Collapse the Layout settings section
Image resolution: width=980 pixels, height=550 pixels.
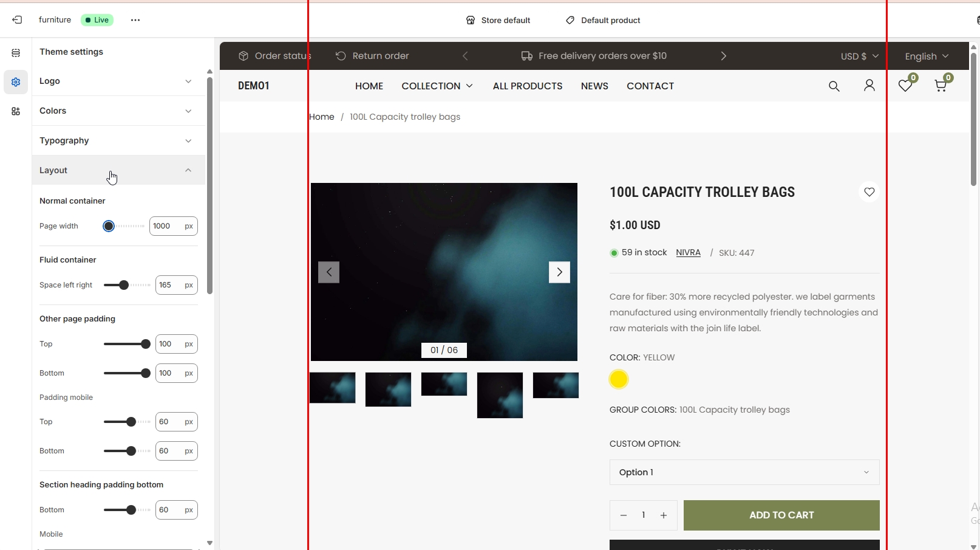(115, 171)
